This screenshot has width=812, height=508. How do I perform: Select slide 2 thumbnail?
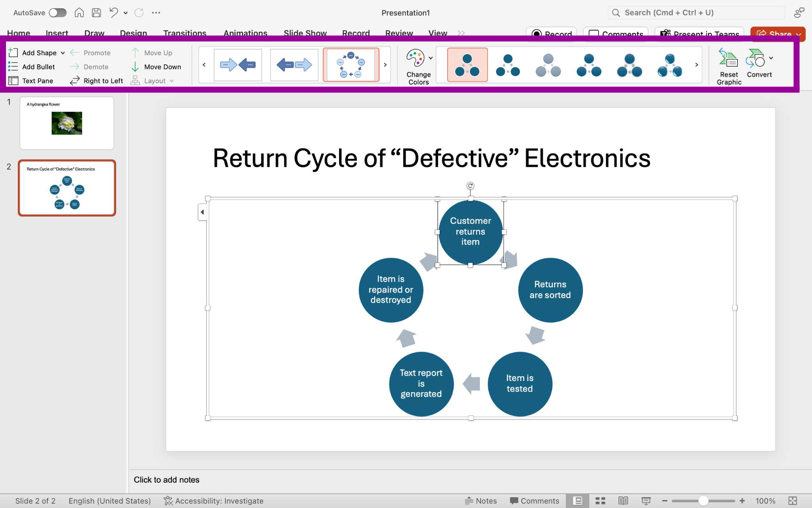click(x=67, y=188)
